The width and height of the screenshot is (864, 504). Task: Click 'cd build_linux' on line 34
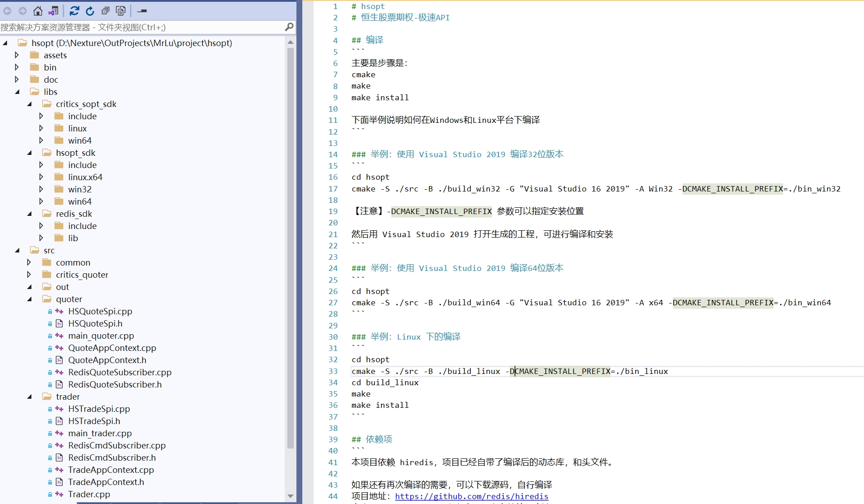tap(385, 383)
